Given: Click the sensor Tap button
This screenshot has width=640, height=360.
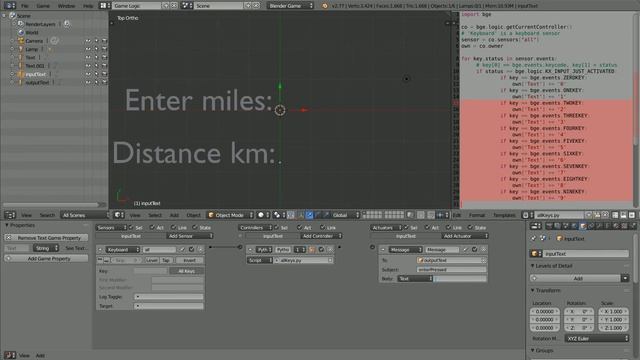Looking at the screenshot, I should (165, 260).
